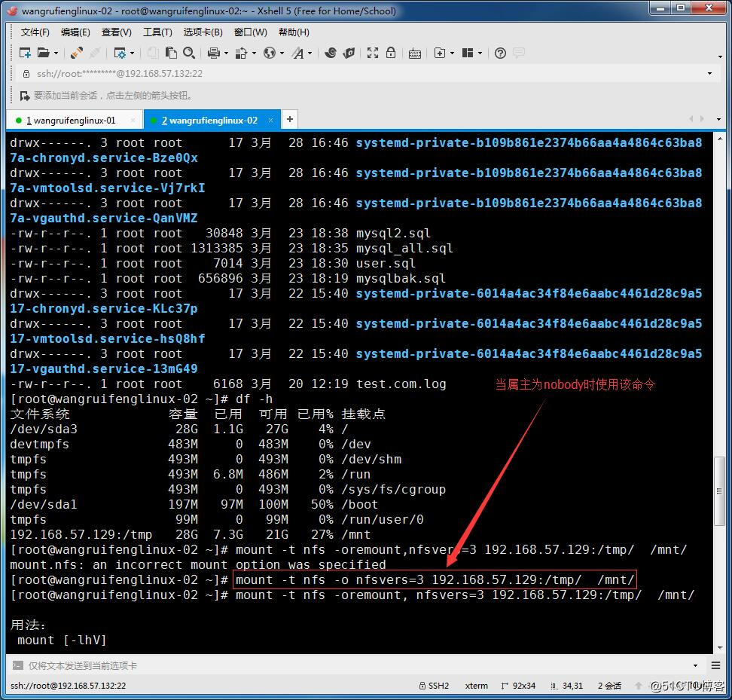Open the 查看(V) menu
The height and width of the screenshot is (700, 732).
[x=116, y=32]
